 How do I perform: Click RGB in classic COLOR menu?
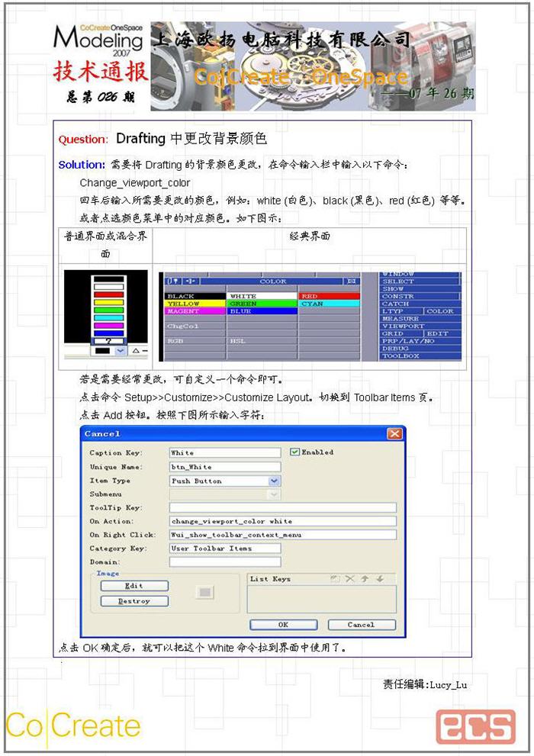coord(195,341)
